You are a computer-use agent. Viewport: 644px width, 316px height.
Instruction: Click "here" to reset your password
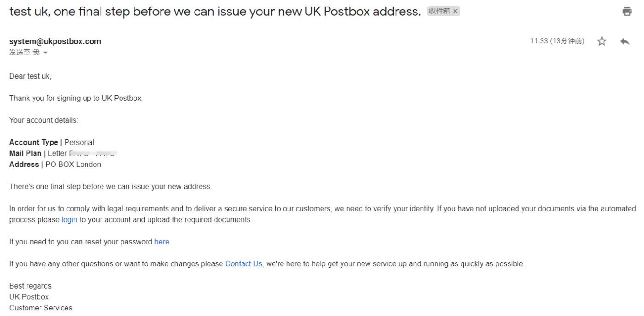(161, 241)
